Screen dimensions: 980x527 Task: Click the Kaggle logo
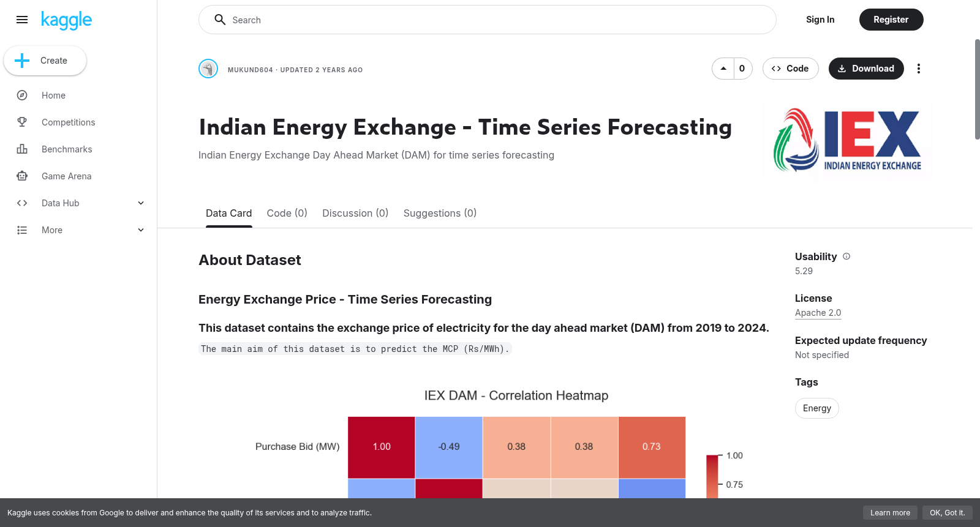(x=66, y=20)
